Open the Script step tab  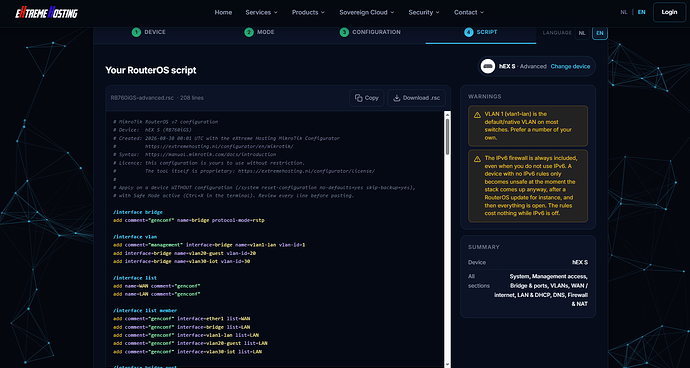481,32
